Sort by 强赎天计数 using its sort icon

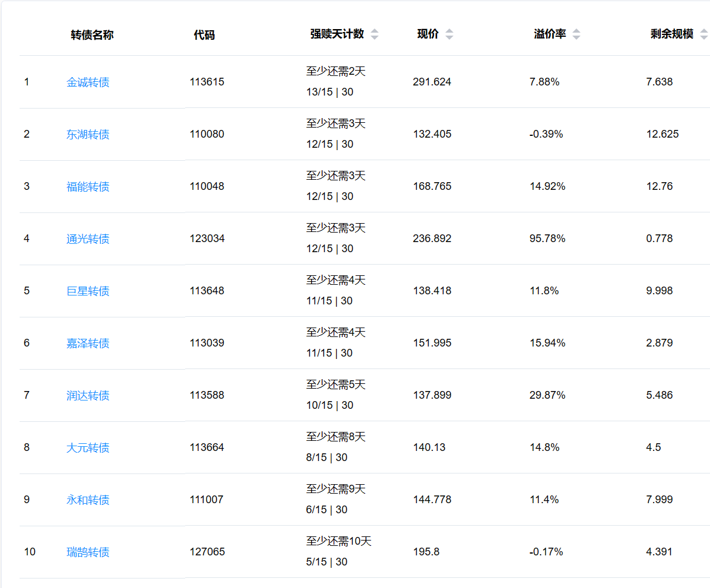(375, 34)
